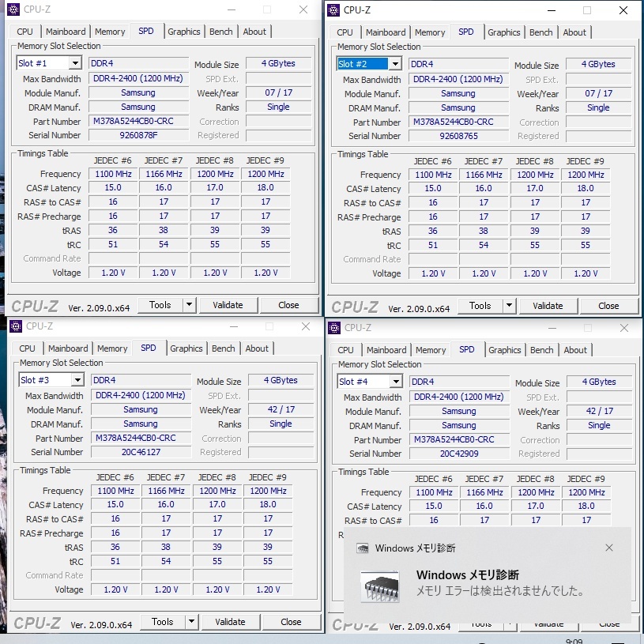This screenshot has height=644, width=644.
Task: Open the Slot #2 dropdown
Action: (x=395, y=64)
